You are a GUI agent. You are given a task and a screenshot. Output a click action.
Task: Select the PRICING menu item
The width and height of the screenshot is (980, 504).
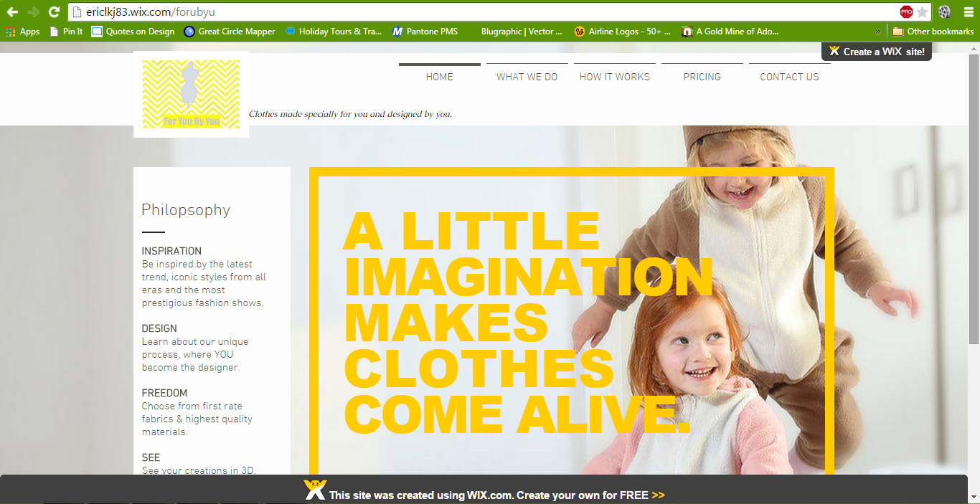click(702, 77)
